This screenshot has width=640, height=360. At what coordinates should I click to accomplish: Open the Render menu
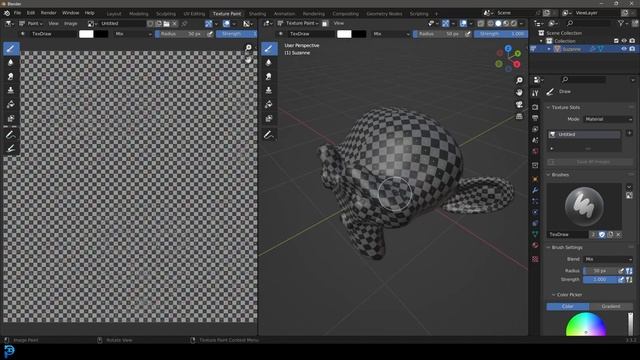click(x=49, y=13)
